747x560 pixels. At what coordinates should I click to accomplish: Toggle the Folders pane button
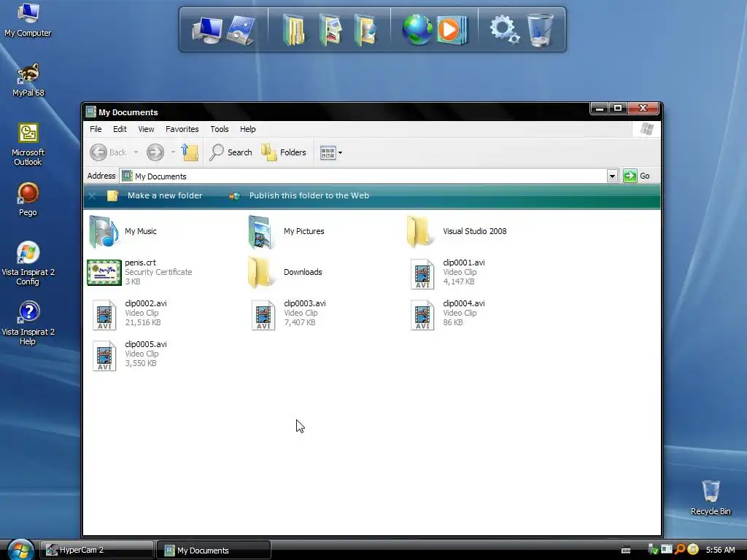pyautogui.click(x=284, y=152)
